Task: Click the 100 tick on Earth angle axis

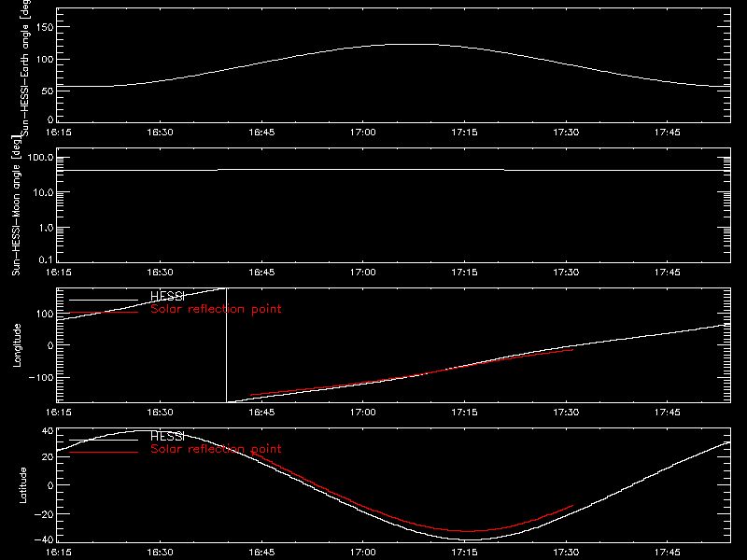Action: coord(45,60)
